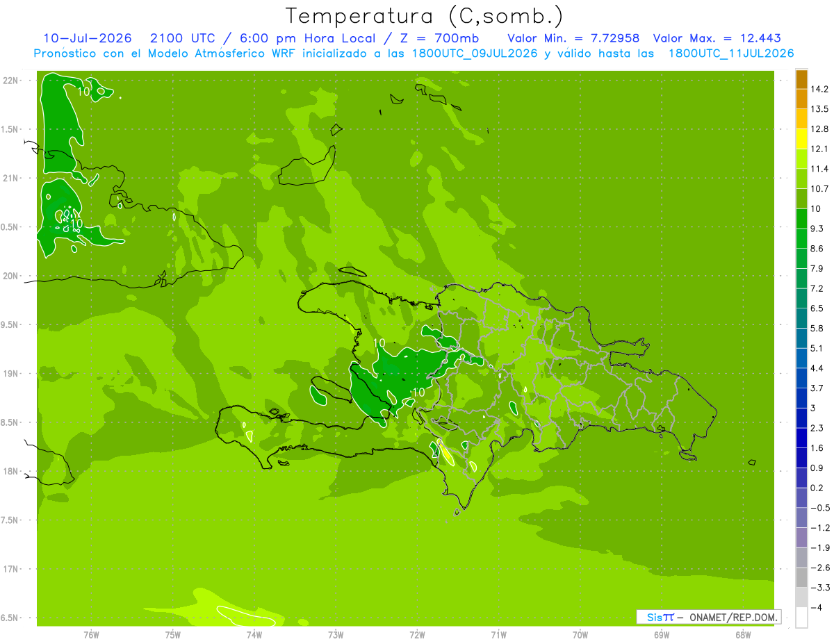Image resolution: width=834 pixels, height=644 pixels.
Task: Click the '8.5N' latitude label
Action: [10, 422]
